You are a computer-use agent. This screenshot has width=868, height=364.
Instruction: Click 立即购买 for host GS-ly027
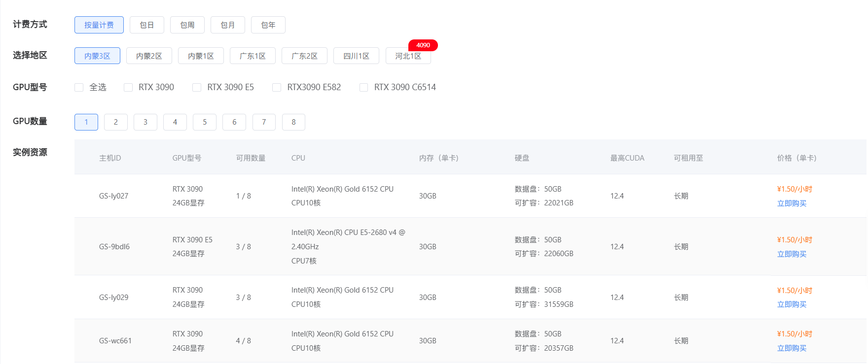(792, 203)
